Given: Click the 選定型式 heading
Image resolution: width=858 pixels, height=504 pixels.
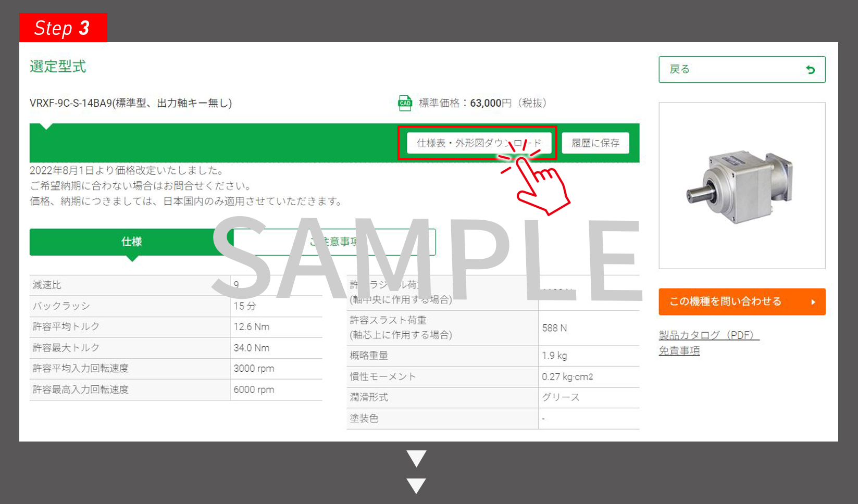Looking at the screenshot, I should coord(58,67).
